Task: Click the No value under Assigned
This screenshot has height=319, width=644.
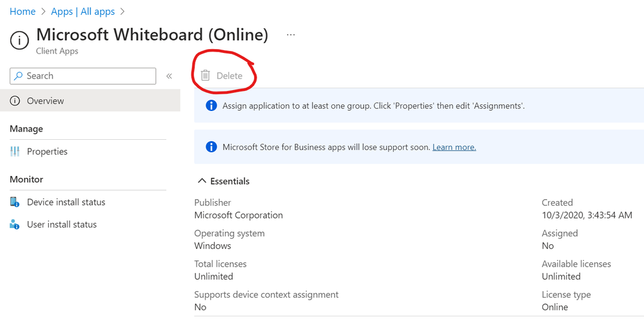Action: (x=548, y=246)
